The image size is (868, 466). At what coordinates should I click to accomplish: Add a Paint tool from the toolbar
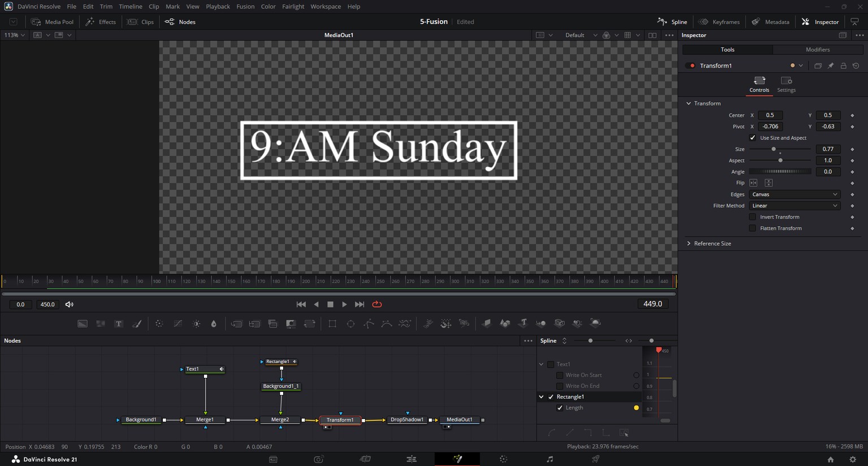point(137,324)
